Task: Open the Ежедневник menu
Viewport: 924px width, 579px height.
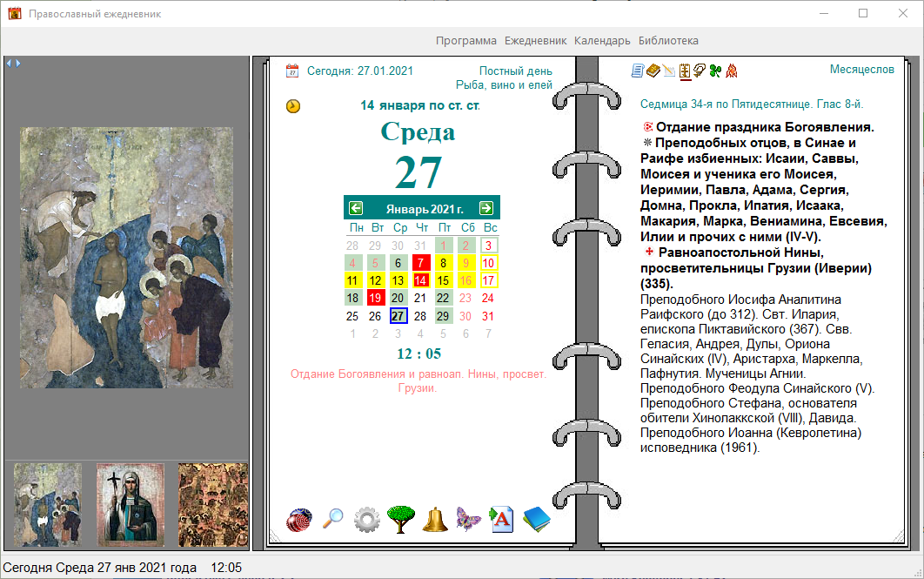Action: (x=536, y=41)
